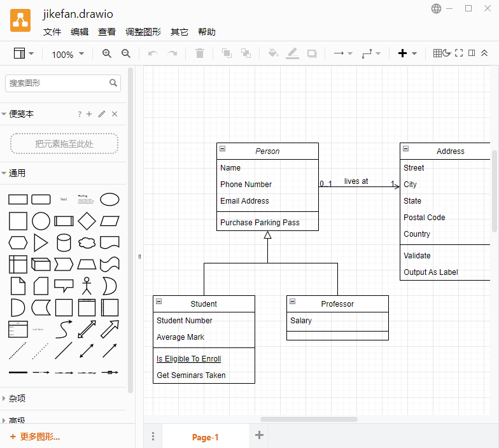Open the 其它 menu
The image size is (499, 448).
179,32
